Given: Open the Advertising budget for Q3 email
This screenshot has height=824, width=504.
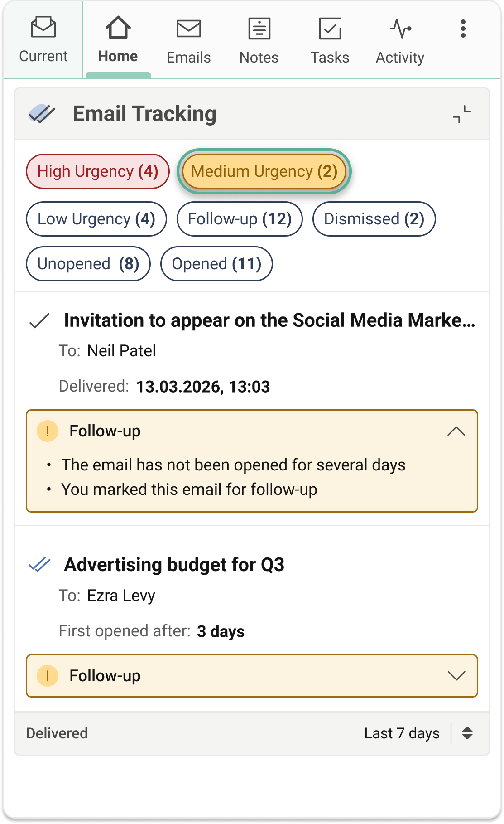Looking at the screenshot, I should tap(174, 565).
